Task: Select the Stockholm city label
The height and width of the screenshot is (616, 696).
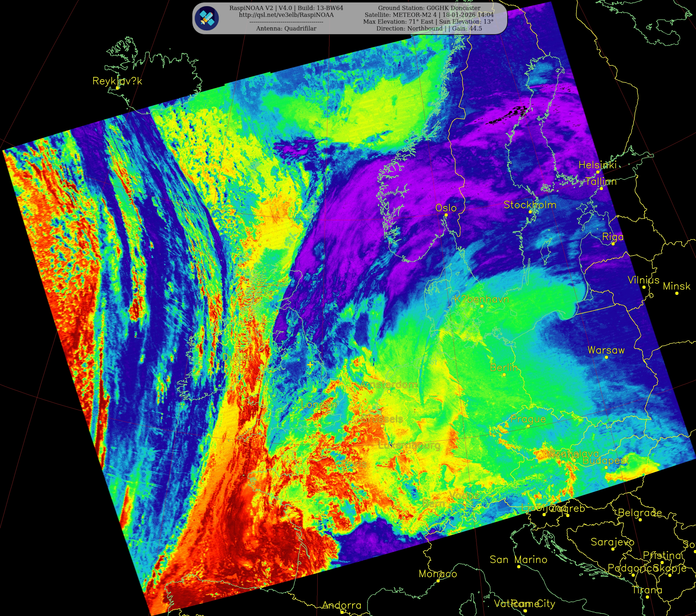Action: tap(530, 205)
